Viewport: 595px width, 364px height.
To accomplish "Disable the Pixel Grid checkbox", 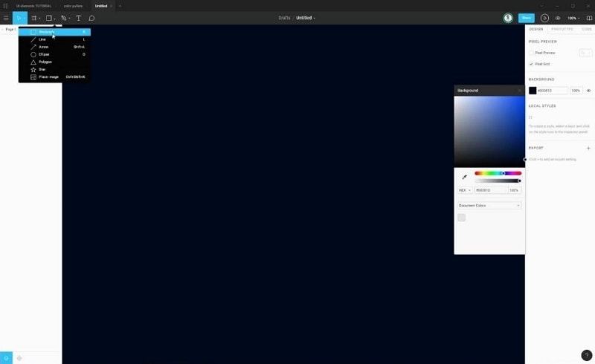I will click(531, 64).
